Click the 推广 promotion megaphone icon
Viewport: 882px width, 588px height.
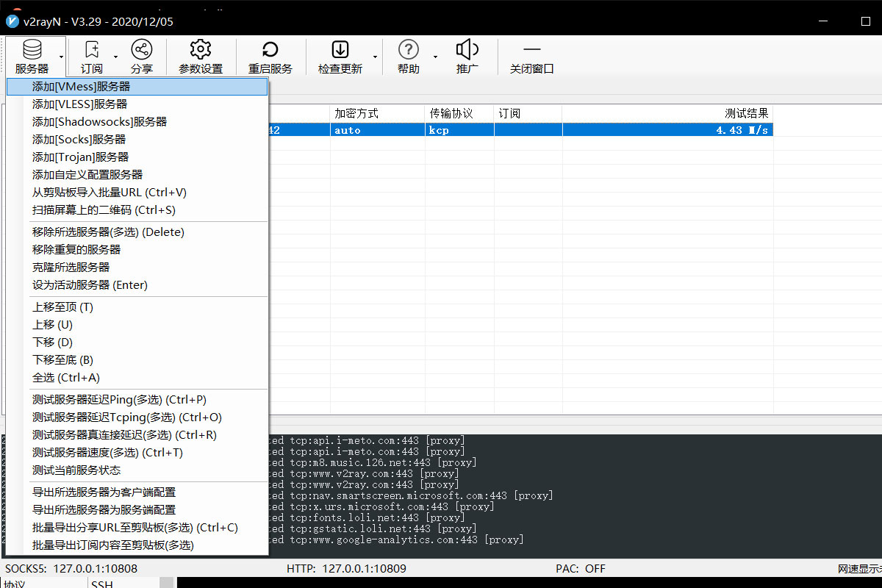click(467, 50)
